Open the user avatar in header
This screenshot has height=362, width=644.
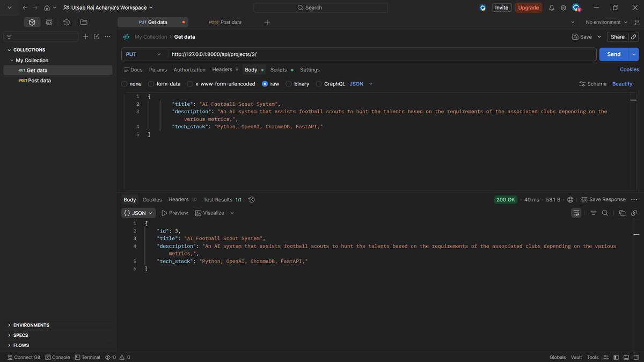click(x=576, y=8)
